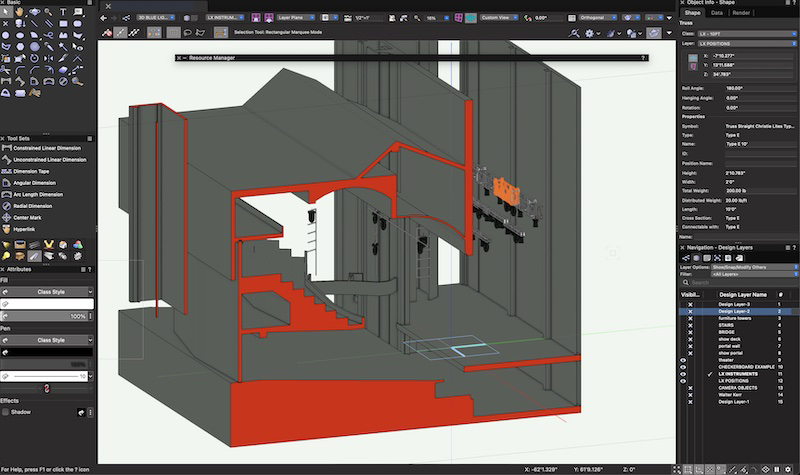Open Design Layers tab icon in Navigation

[x=696, y=258]
